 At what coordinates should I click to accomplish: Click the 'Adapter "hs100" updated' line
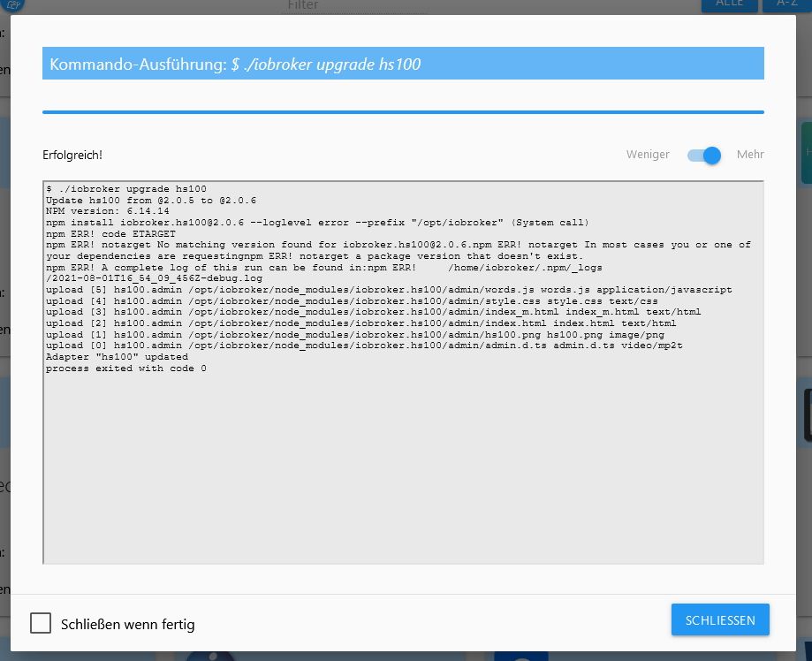[117, 357]
